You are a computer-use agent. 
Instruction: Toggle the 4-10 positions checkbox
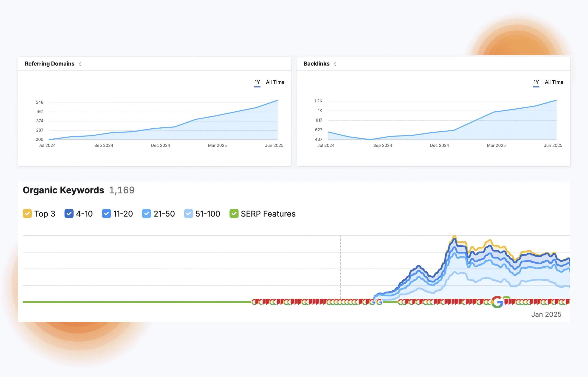(x=69, y=214)
